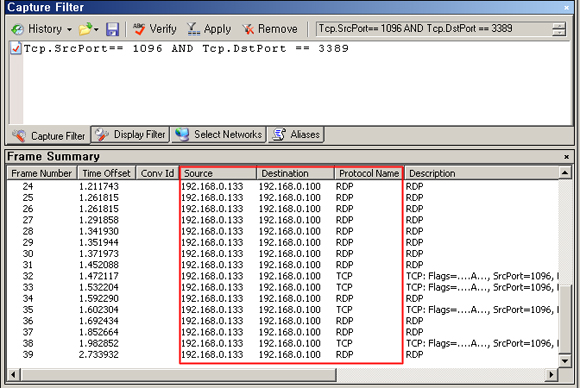
Task: Select frame 39 time 2.733932
Action: pyautogui.click(x=98, y=354)
